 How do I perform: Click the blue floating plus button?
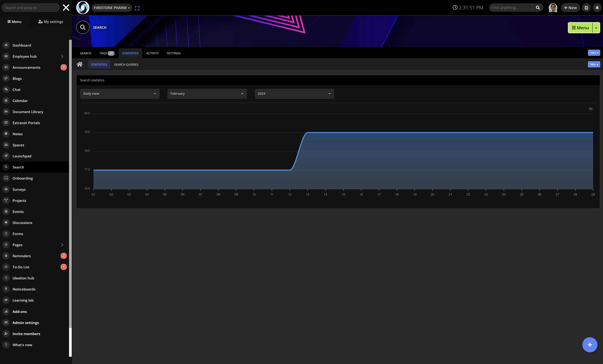coord(589,345)
